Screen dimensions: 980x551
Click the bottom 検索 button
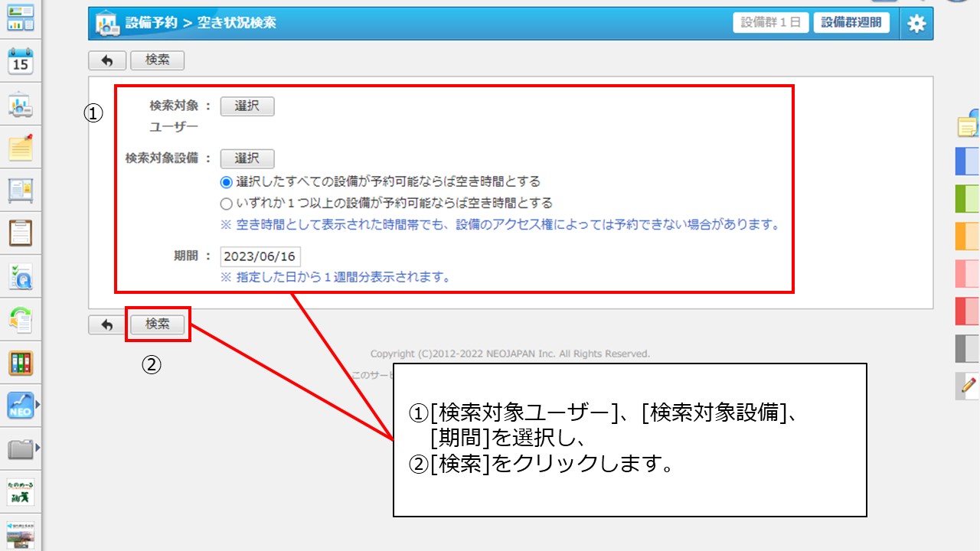[x=157, y=324]
